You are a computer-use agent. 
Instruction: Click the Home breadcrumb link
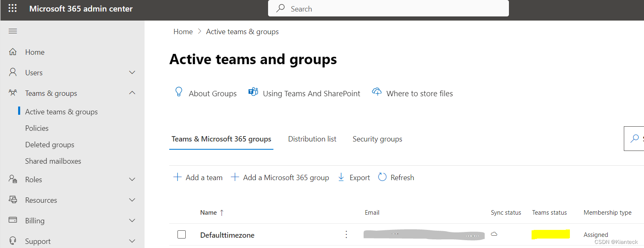pos(183,32)
